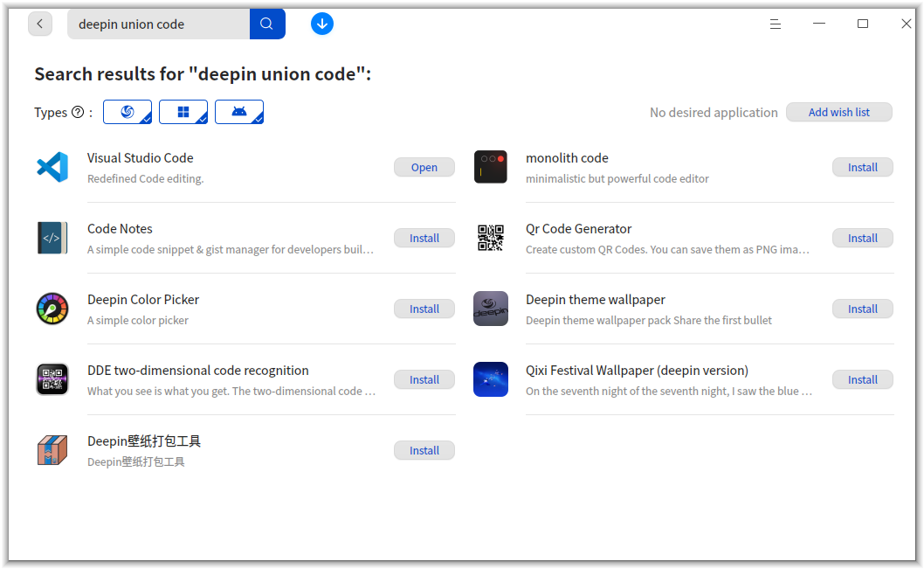This screenshot has height=569, width=924.
Task: Click 'Qixi Festival Wallpaper (deepin version)' title
Action: (637, 371)
